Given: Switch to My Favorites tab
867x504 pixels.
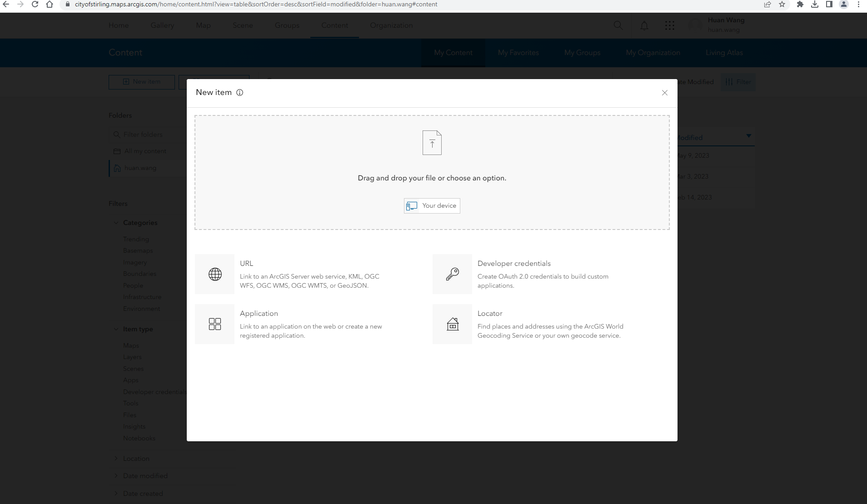Looking at the screenshot, I should coord(518,53).
